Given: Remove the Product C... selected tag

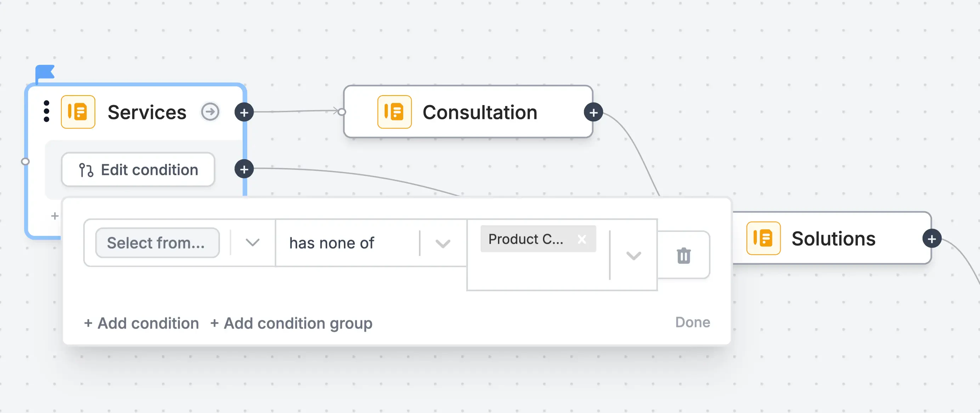Looking at the screenshot, I should tap(582, 239).
